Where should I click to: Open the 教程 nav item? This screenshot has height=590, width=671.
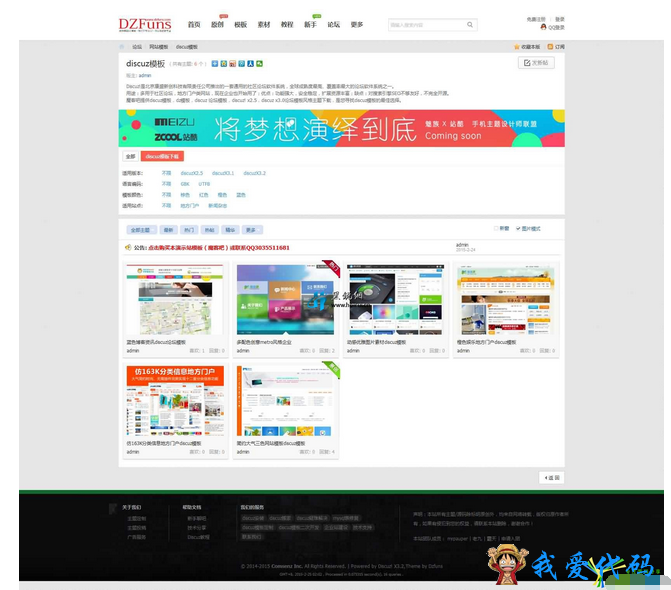point(287,25)
